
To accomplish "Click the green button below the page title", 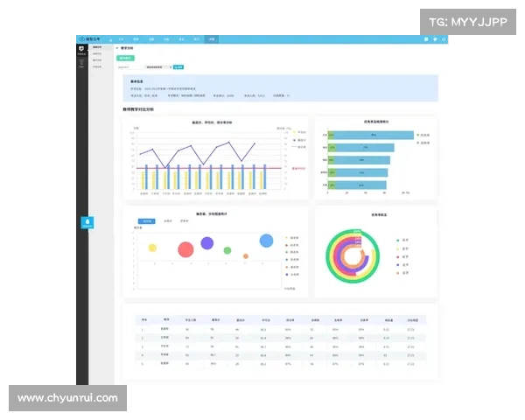I will pyautogui.click(x=125, y=58).
